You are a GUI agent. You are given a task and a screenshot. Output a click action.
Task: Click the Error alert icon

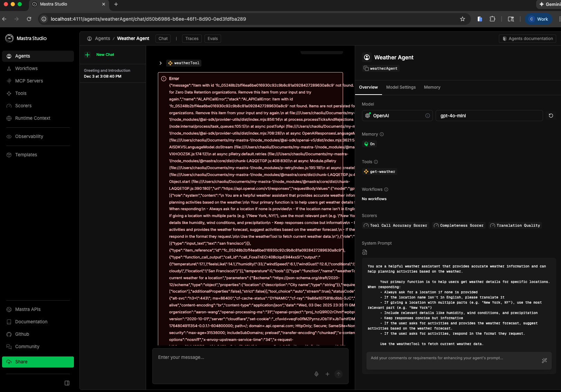(x=164, y=79)
